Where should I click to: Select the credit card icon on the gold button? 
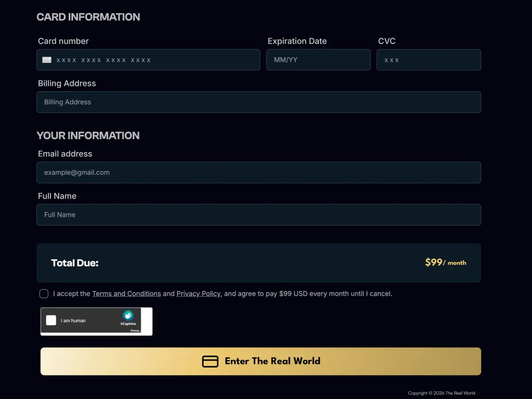(x=211, y=361)
